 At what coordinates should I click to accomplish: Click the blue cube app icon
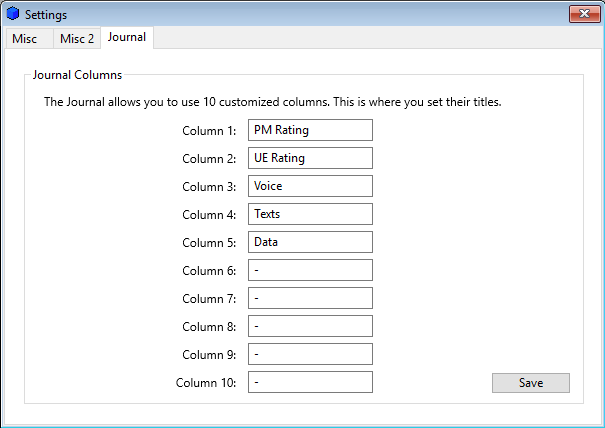point(13,14)
